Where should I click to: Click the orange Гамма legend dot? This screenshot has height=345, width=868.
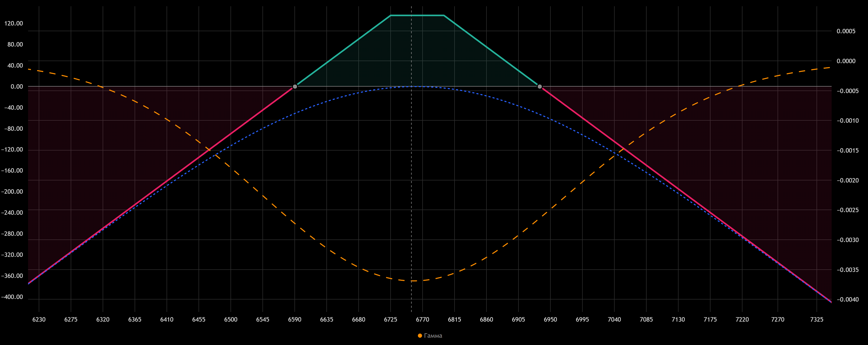(x=420, y=336)
